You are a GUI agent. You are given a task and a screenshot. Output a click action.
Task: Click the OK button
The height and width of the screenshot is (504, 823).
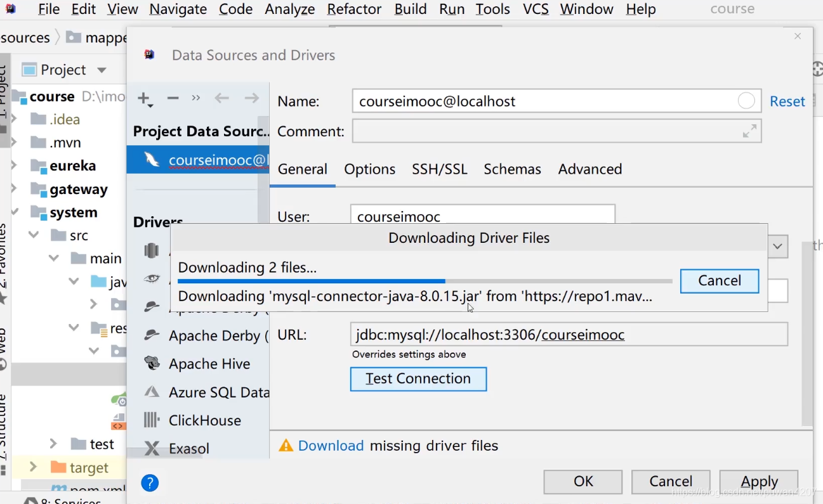tap(583, 482)
